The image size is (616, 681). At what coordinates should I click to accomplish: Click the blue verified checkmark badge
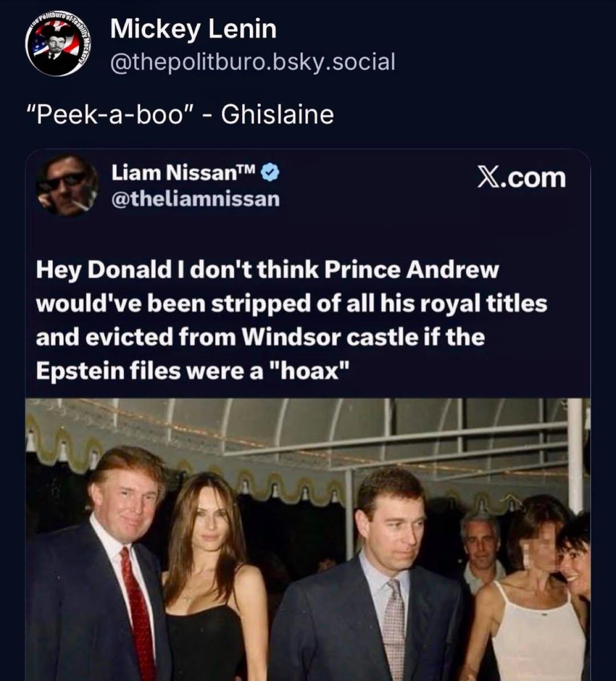coord(270,172)
